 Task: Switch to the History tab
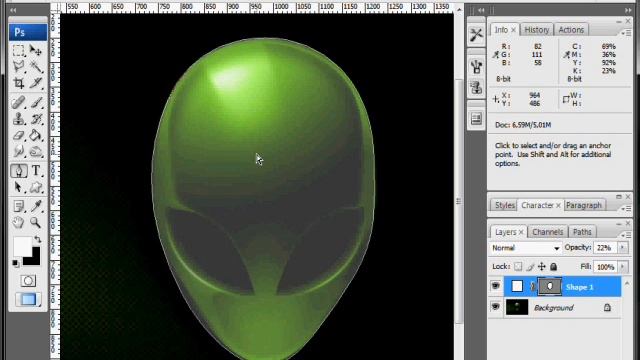tap(536, 30)
